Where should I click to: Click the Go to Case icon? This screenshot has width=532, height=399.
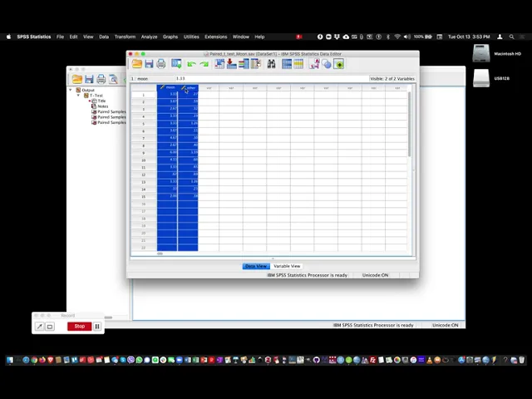[x=219, y=64]
